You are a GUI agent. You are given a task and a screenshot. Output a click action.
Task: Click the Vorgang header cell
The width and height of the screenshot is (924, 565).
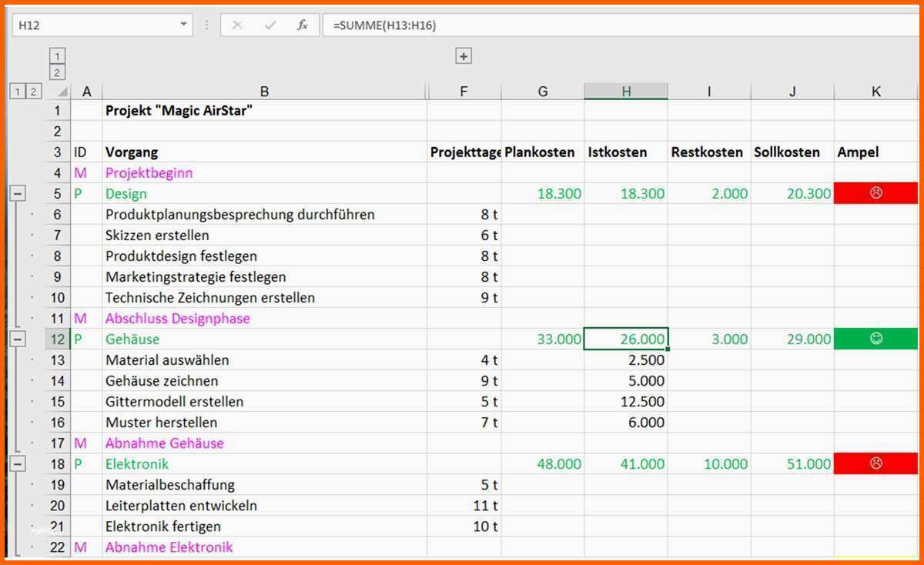[264, 152]
